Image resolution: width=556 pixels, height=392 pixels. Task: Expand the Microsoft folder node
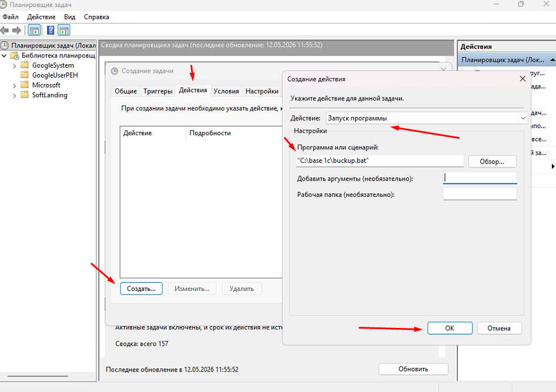click(14, 85)
